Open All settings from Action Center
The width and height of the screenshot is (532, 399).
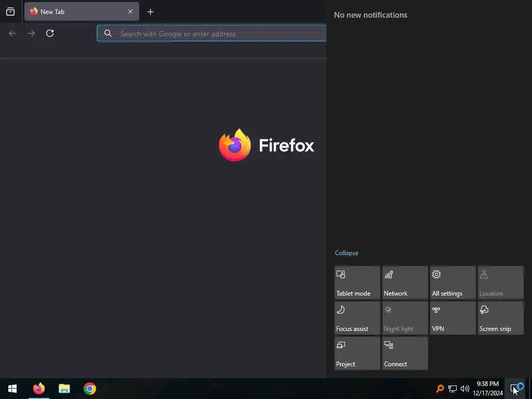coord(453,283)
